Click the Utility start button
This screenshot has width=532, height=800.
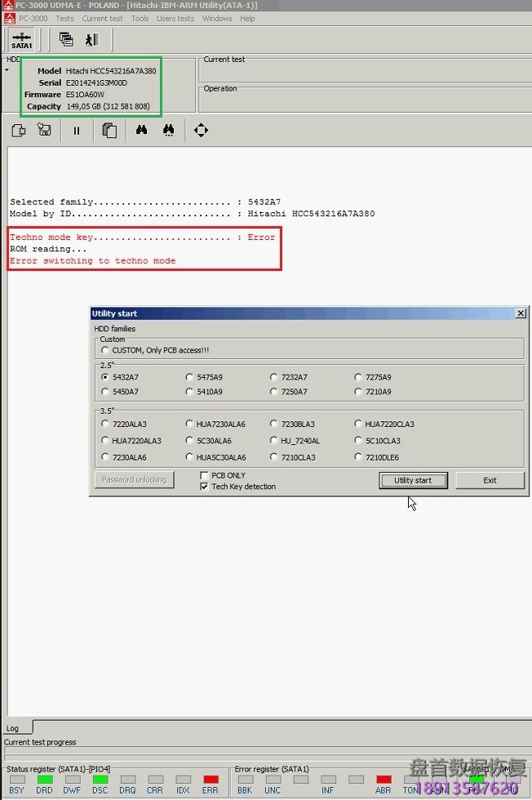[x=413, y=480]
